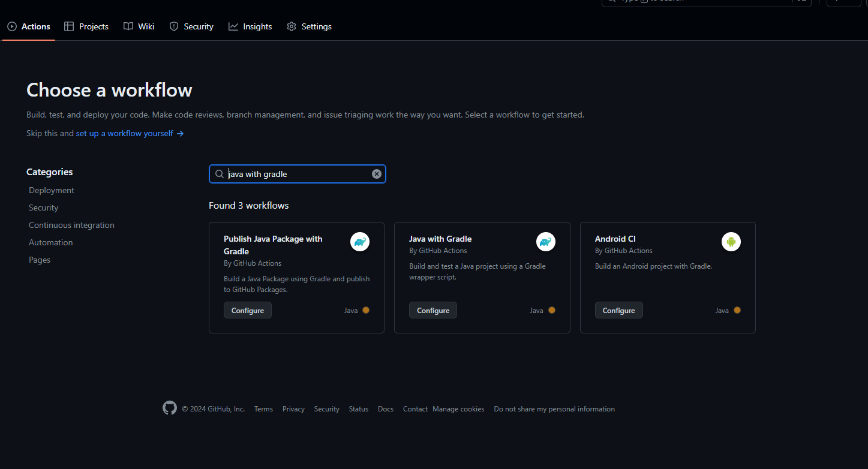The image size is (868, 469).
Task: Select the Automation category
Action: coord(51,242)
